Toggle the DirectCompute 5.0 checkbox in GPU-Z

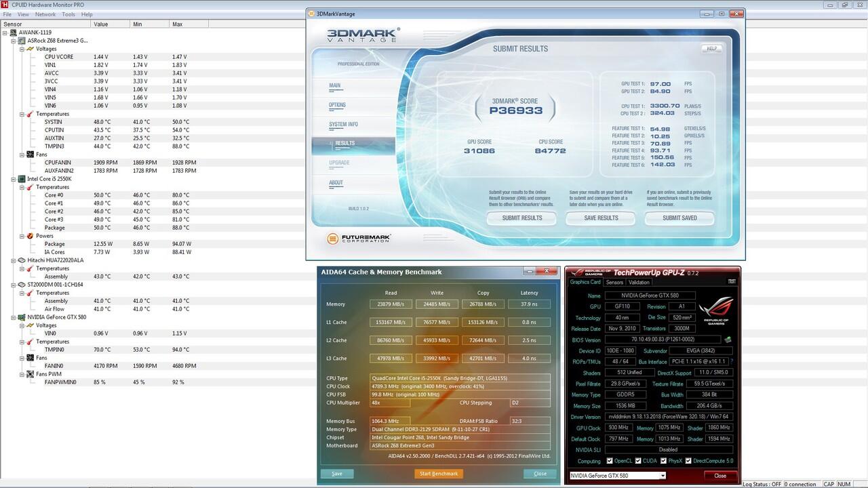[689, 461]
